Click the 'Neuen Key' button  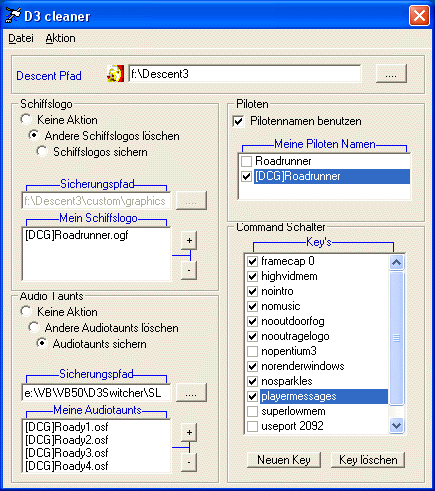click(284, 460)
